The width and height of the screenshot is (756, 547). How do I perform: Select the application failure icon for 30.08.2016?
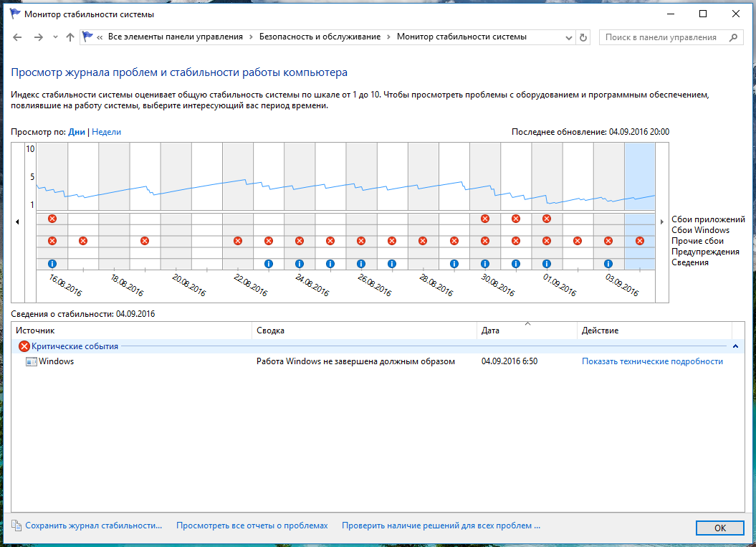(485, 219)
